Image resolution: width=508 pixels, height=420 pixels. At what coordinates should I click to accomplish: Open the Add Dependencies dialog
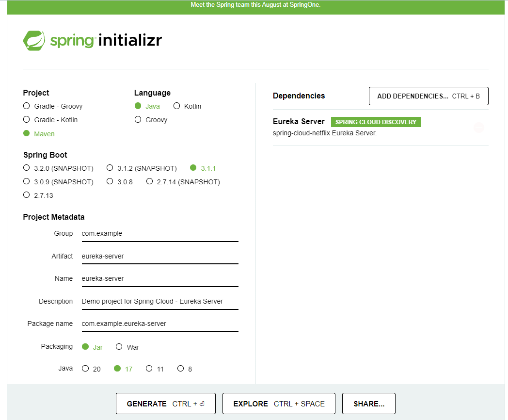coord(429,96)
